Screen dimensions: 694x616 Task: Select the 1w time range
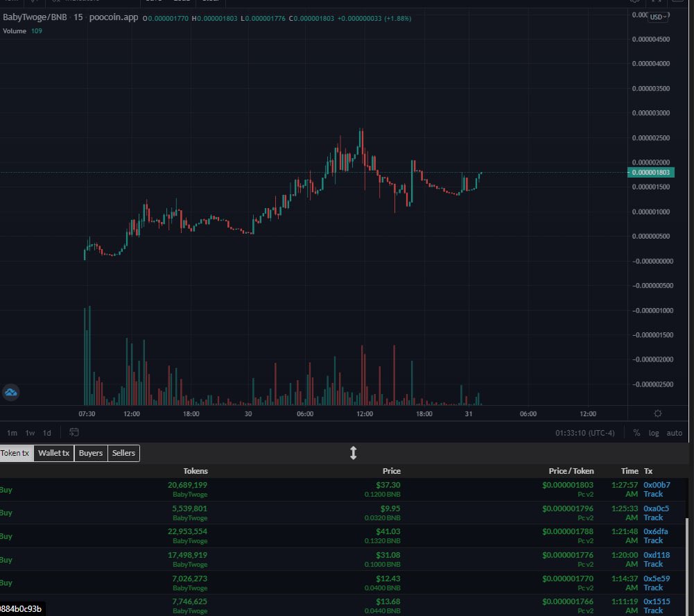coord(30,433)
